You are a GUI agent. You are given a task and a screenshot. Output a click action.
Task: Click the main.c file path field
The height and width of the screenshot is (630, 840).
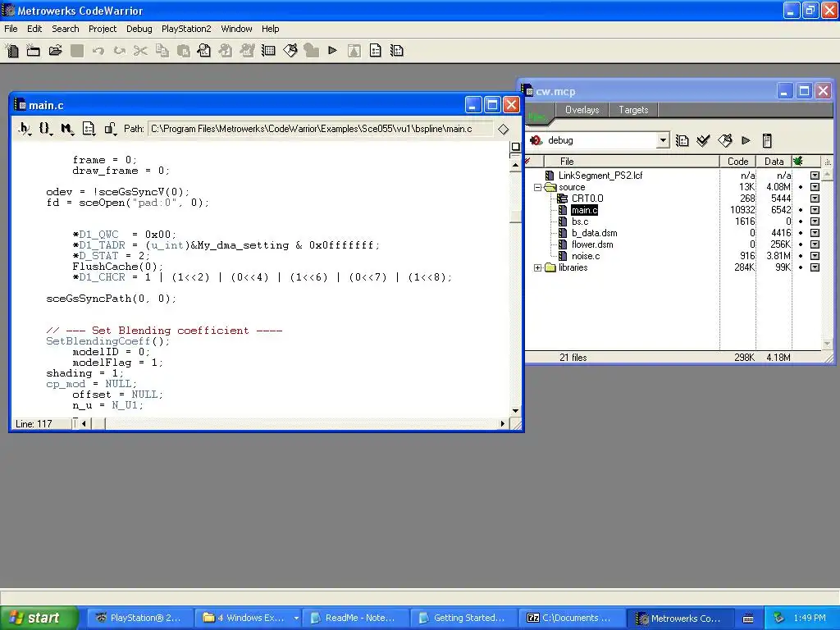320,129
